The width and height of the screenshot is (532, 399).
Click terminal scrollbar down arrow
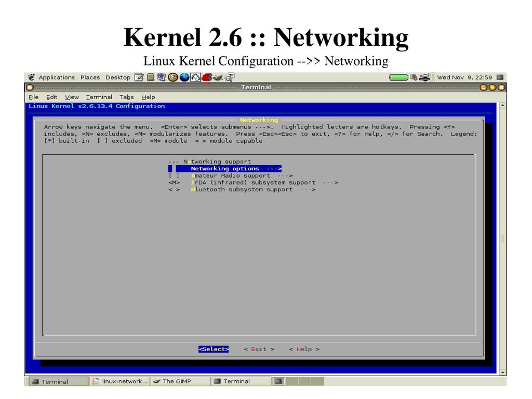[x=502, y=372]
